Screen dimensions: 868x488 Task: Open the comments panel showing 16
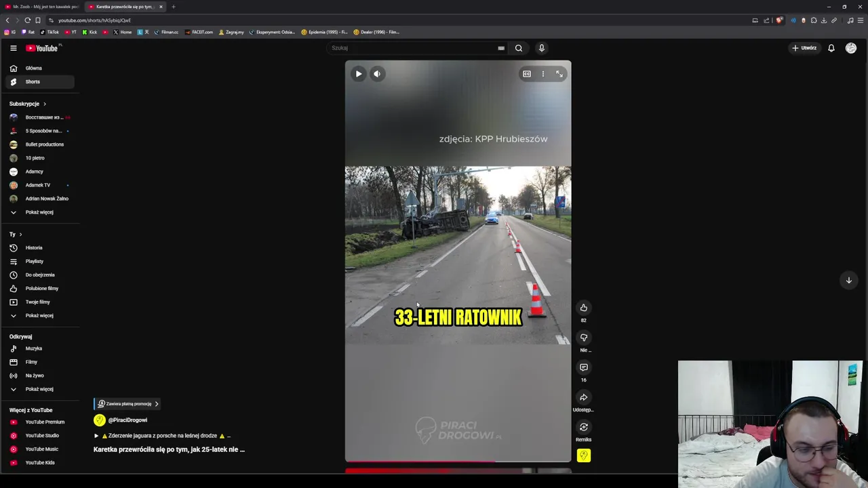(x=583, y=367)
